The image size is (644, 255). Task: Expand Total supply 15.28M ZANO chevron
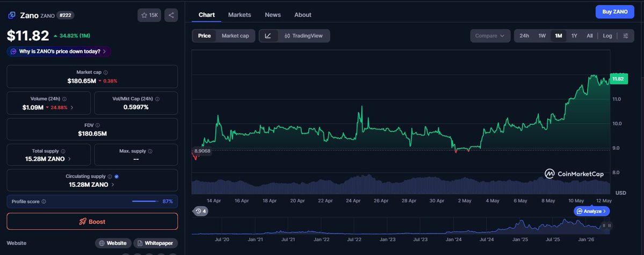(x=69, y=159)
